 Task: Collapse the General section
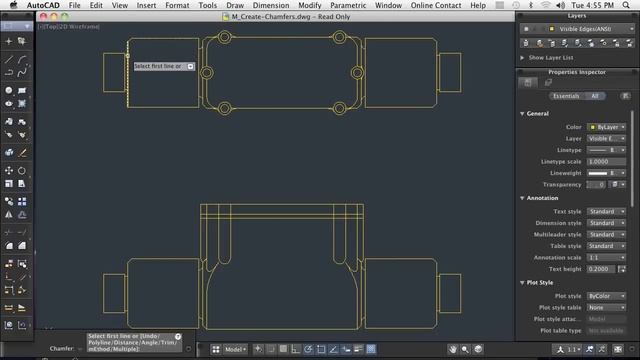pos(522,113)
